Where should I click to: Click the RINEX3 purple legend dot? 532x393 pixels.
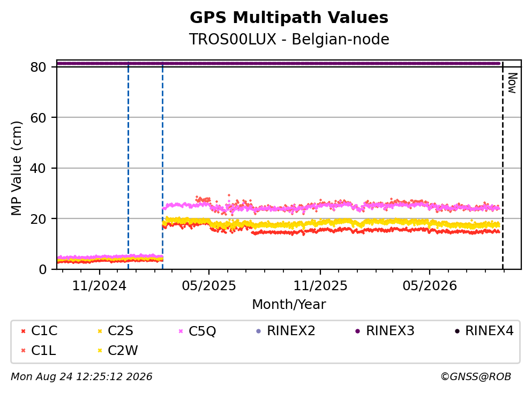point(357,331)
